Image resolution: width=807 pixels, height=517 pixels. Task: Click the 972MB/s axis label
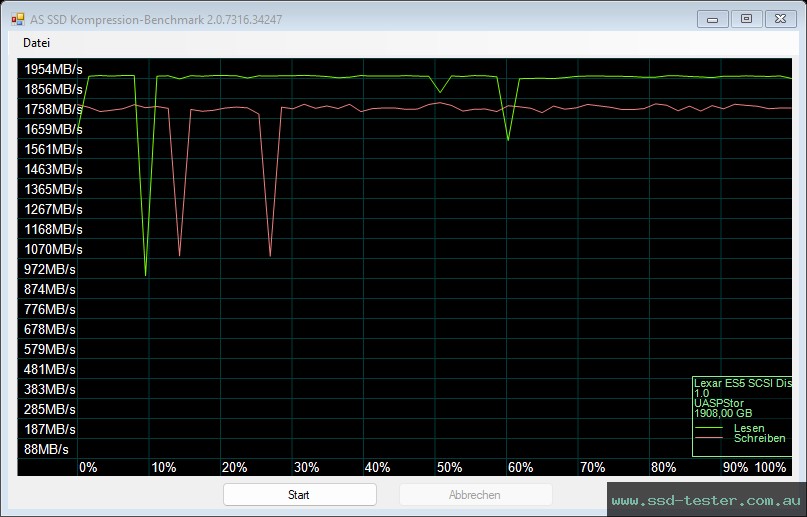click(49, 270)
